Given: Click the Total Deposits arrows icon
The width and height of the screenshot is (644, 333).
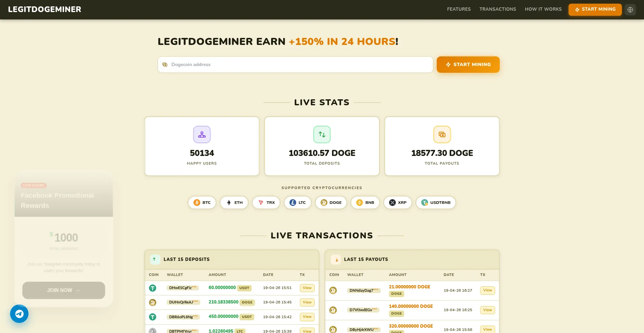Looking at the screenshot, I should coord(322,134).
